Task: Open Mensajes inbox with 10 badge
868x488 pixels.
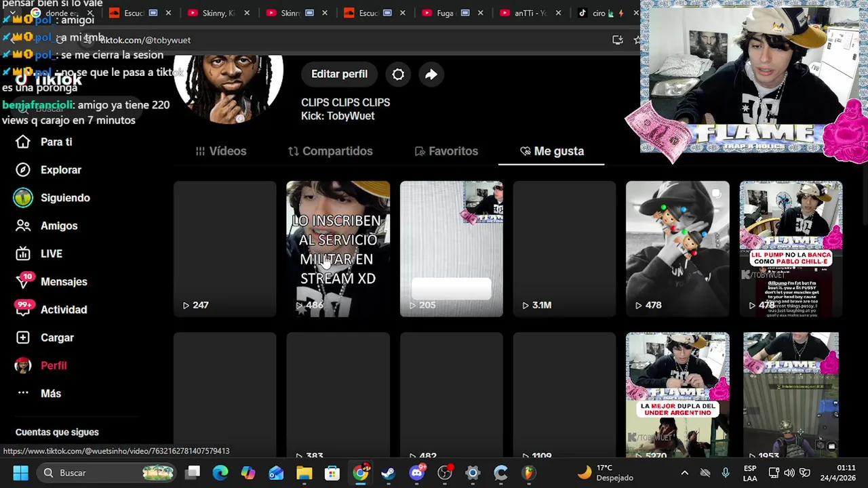Action: coord(52,281)
